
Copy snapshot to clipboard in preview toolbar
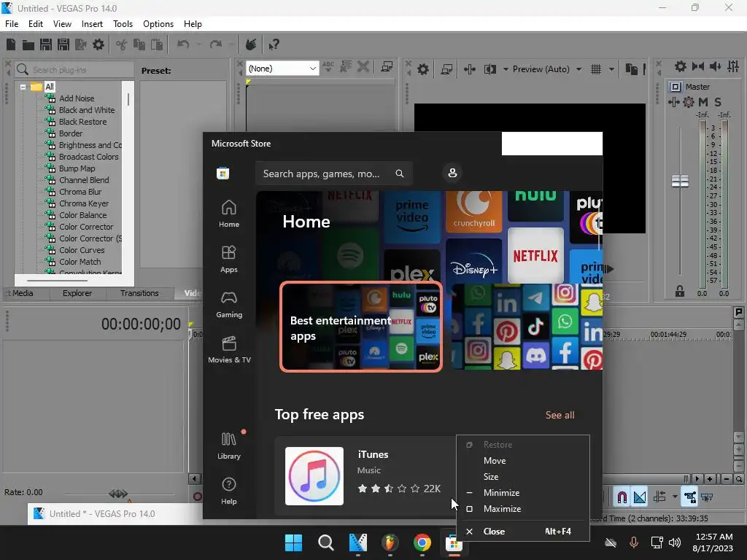pos(631,69)
